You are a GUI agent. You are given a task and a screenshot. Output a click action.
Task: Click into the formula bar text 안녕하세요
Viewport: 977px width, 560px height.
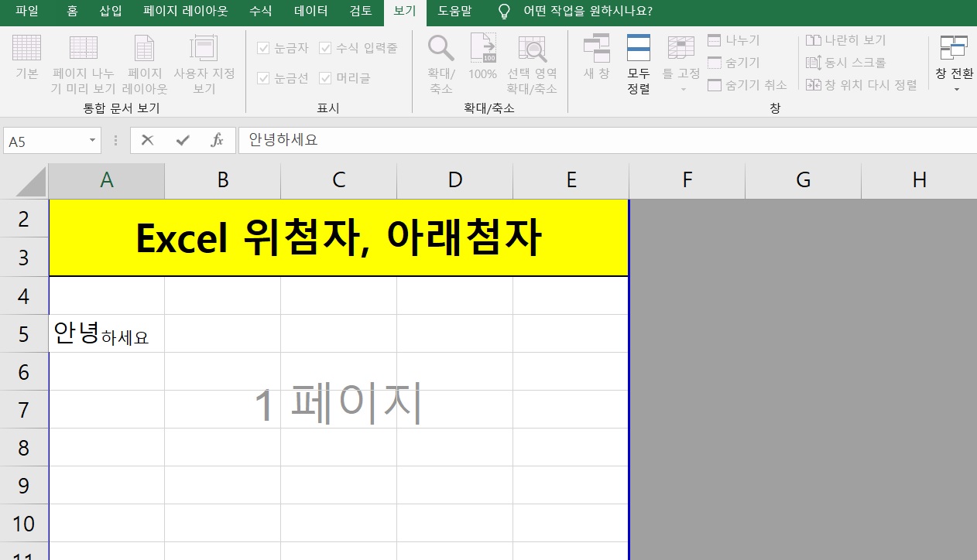(283, 140)
